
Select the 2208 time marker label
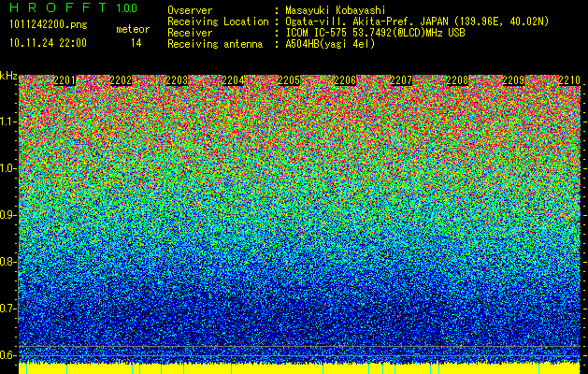click(x=457, y=80)
